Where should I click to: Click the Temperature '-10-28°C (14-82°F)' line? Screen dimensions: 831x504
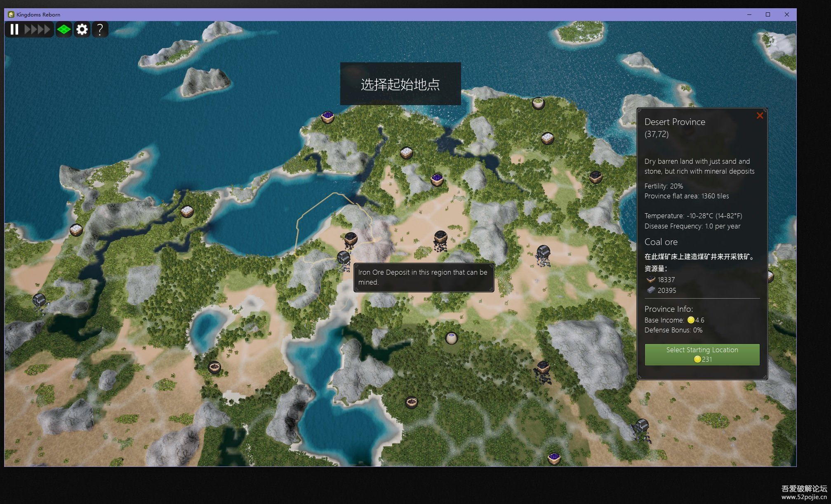tap(693, 216)
